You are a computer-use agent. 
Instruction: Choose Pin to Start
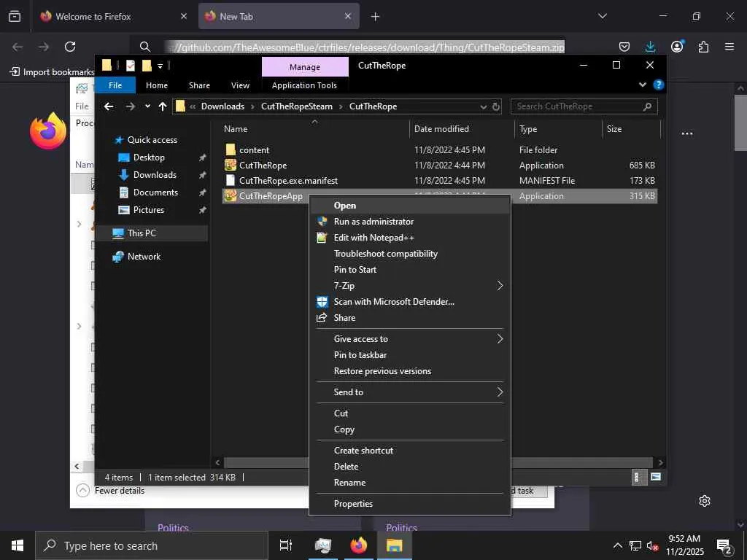coord(410,270)
